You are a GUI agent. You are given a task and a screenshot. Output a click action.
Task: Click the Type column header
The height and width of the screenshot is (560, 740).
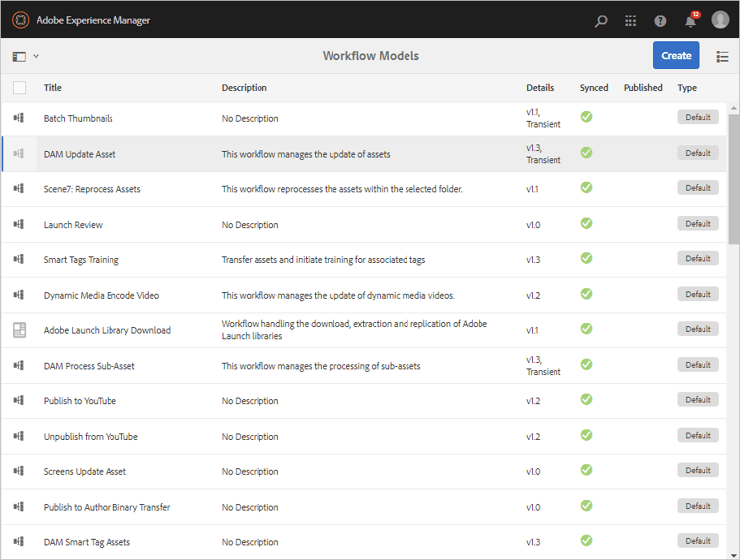click(x=687, y=88)
